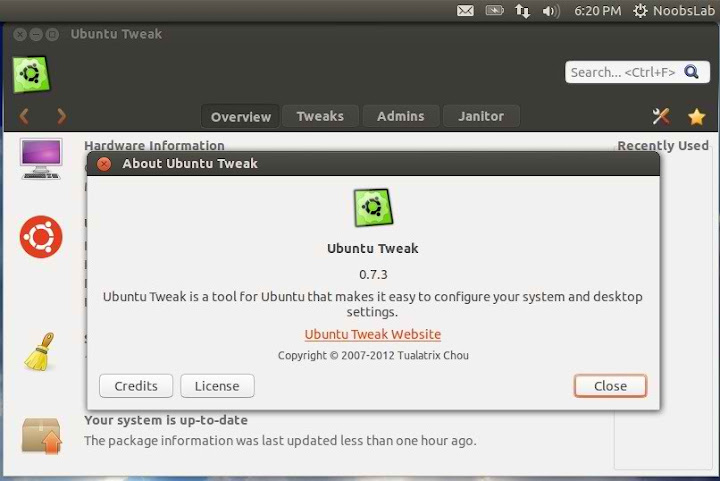The height and width of the screenshot is (481, 720).
Task: Open the Credits button
Action: point(136,386)
